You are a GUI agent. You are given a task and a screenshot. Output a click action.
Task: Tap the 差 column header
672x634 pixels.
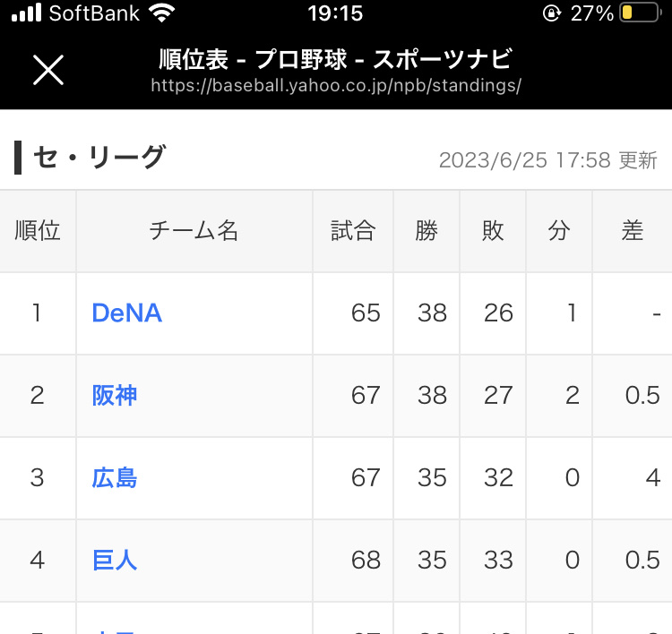pos(633,231)
